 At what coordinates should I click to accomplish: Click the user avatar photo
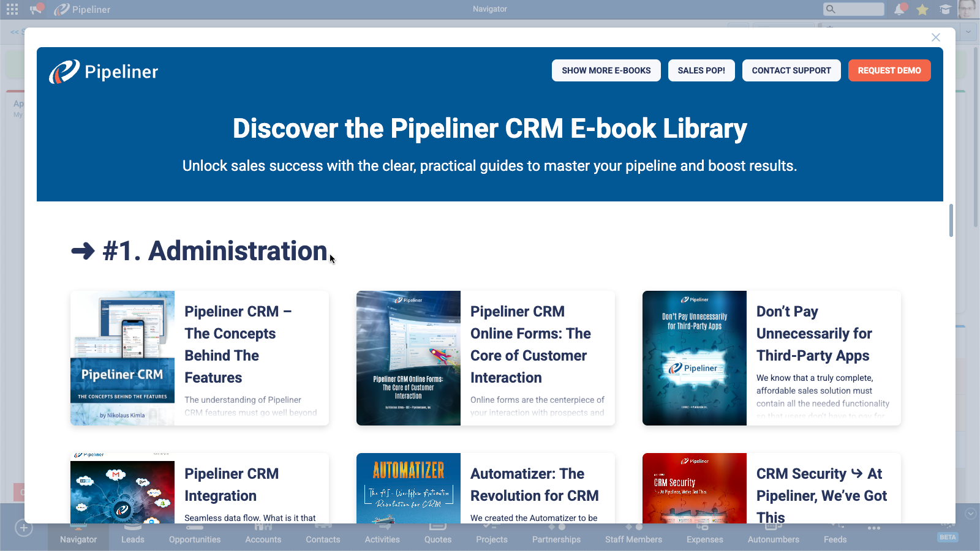pyautogui.click(x=967, y=9)
